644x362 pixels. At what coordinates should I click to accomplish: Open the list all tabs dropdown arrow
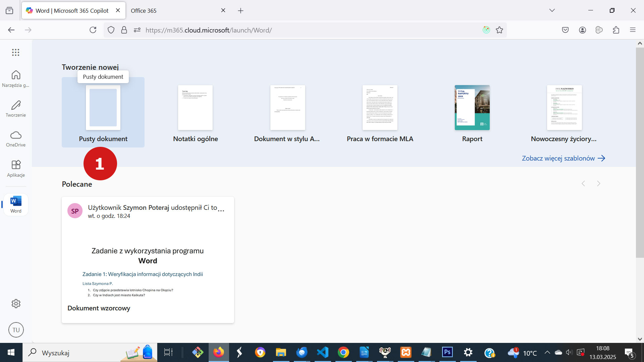tap(552, 10)
